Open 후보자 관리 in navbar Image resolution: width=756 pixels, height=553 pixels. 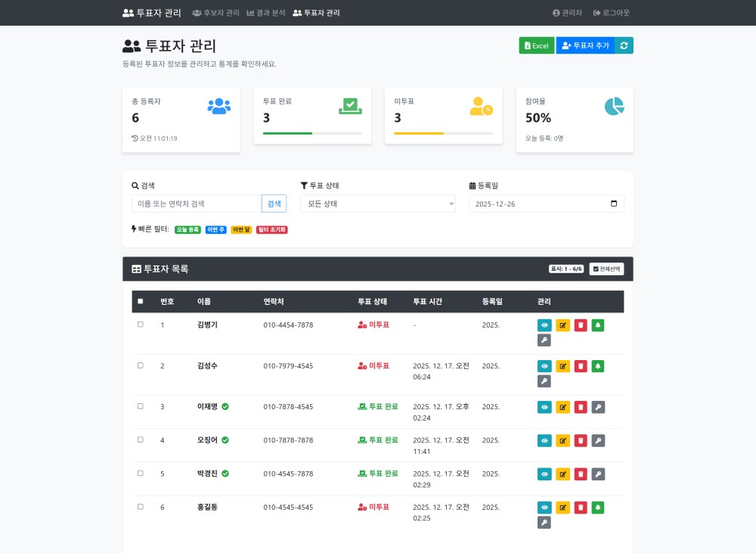[x=215, y=13]
